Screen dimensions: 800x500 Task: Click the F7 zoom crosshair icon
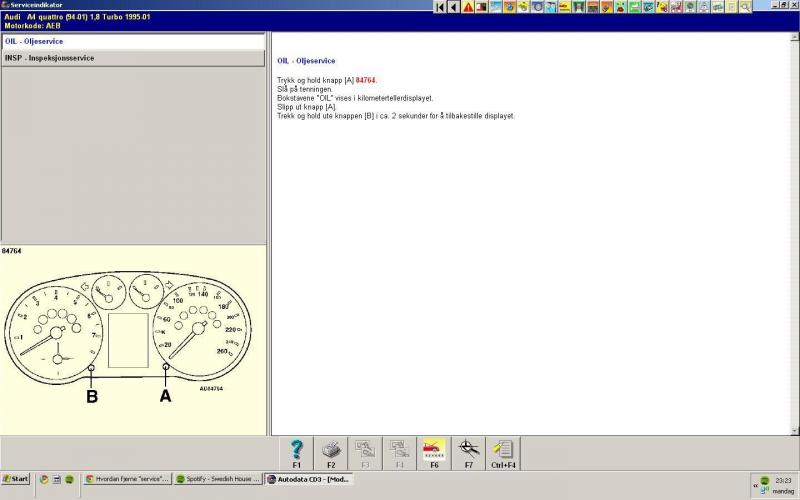point(468,450)
